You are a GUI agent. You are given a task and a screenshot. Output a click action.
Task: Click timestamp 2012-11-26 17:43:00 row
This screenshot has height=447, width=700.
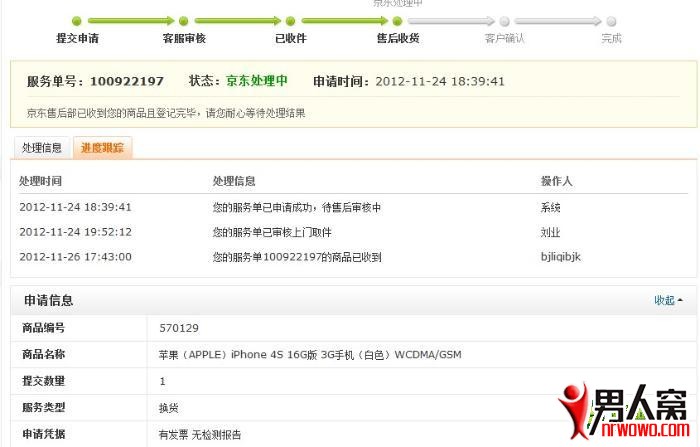(75, 257)
